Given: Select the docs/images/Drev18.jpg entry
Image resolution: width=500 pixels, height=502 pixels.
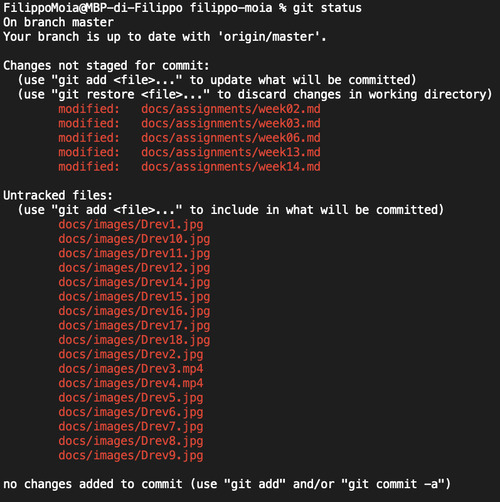Looking at the screenshot, I should (134, 340).
